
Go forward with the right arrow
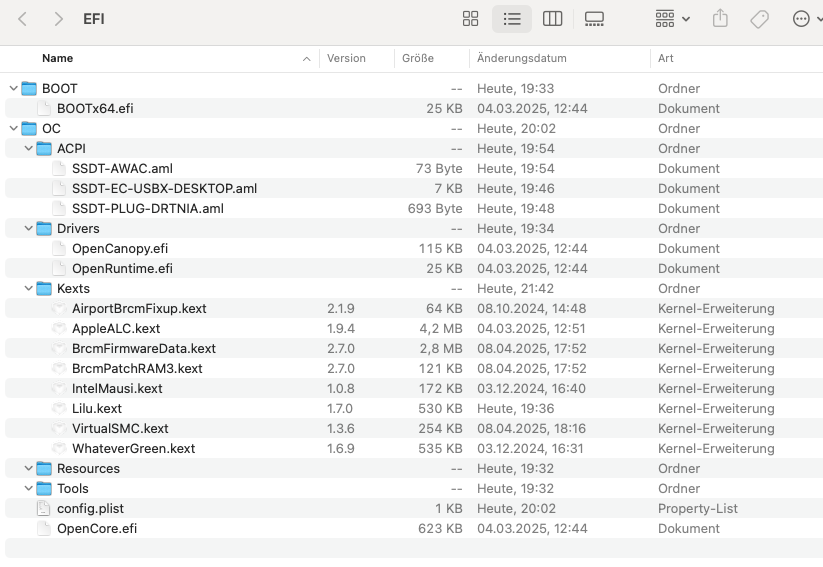click(x=59, y=19)
